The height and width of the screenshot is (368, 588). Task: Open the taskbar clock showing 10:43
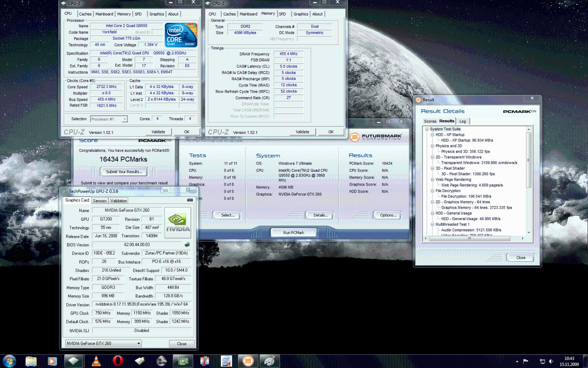point(569,361)
